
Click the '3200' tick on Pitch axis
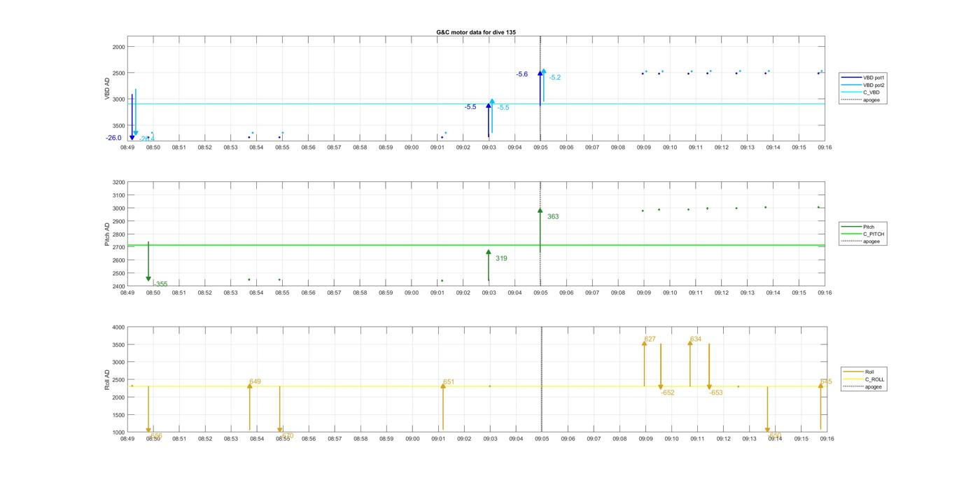tap(118, 183)
